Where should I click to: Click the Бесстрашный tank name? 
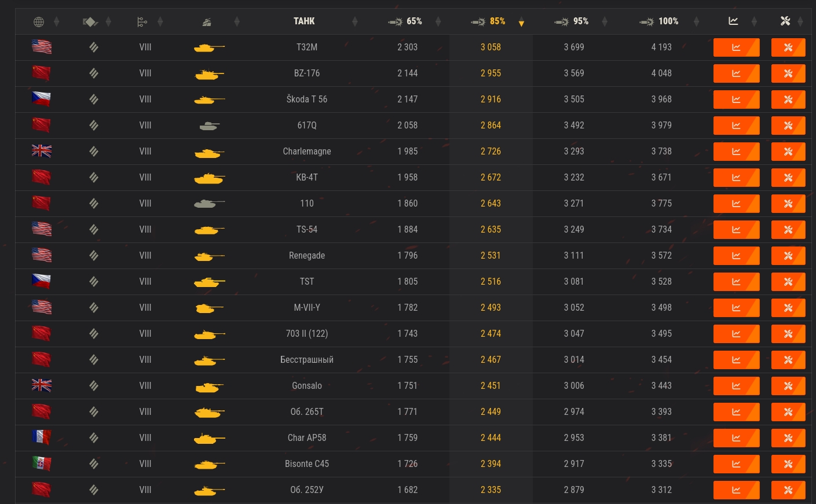click(x=307, y=360)
